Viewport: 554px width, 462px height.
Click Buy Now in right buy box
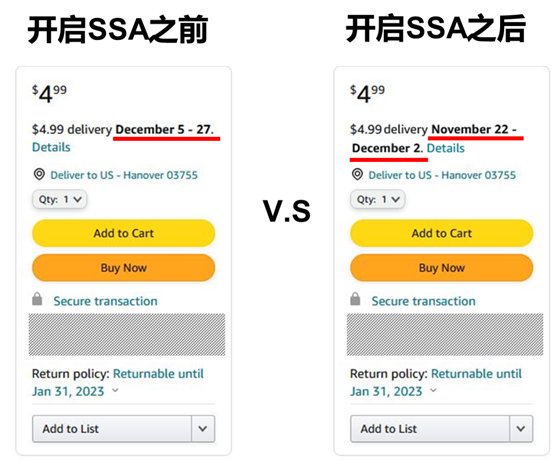point(441,268)
